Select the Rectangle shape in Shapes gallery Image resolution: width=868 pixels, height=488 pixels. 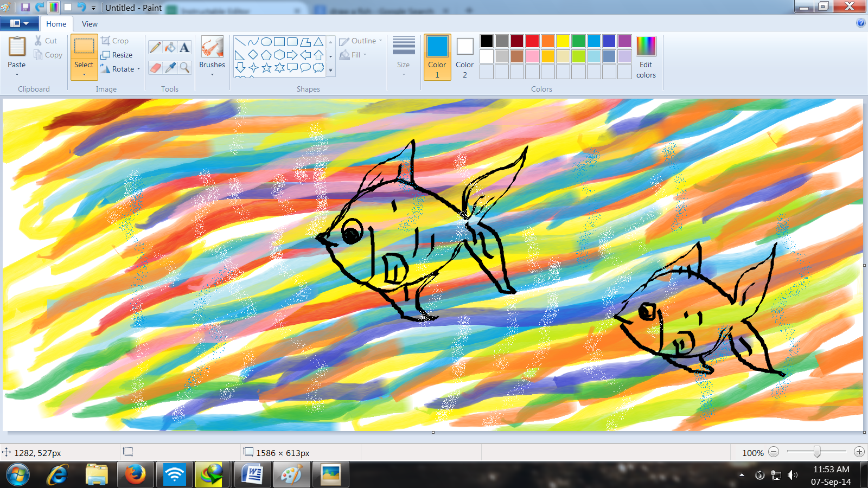pos(279,42)
